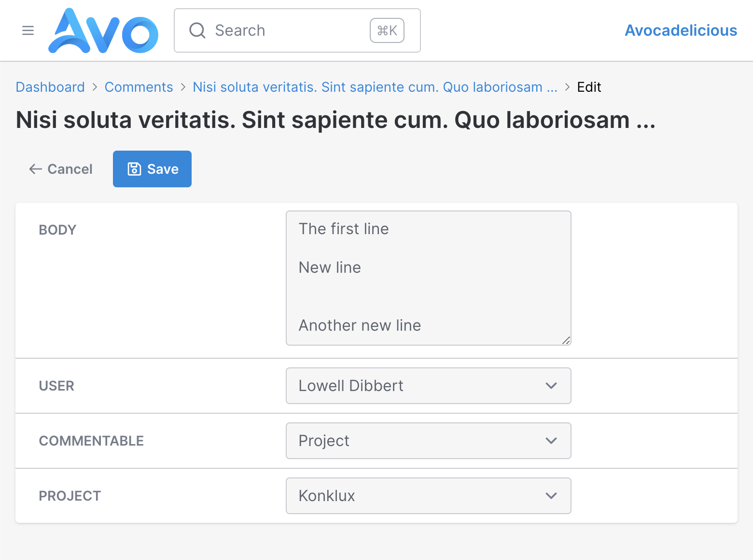Navigate to the Comments breadcrumb
The image size is (753, 560).
[139, 87]
